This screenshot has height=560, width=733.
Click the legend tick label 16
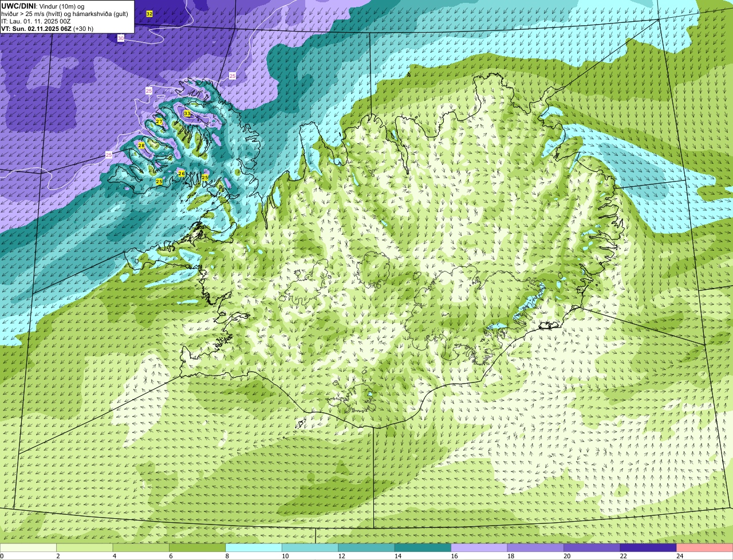[x=454, y=556]
